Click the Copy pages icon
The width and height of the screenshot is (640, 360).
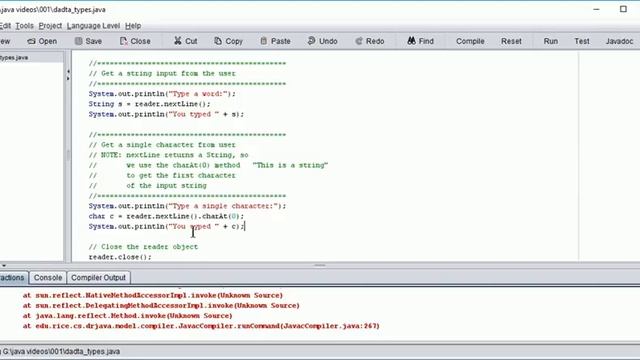pos(218,41)
